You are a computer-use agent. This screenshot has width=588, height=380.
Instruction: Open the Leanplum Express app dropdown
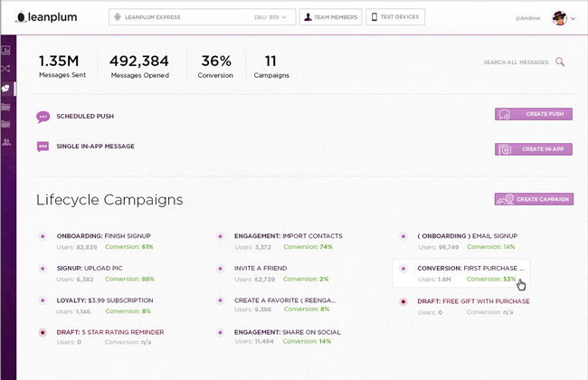click(202, 17)
